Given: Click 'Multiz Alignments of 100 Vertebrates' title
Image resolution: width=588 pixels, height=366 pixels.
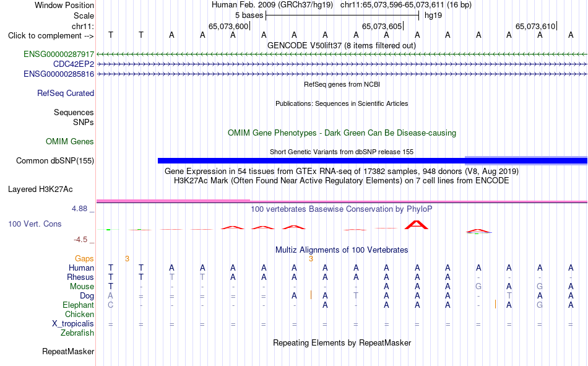Looking at the screenshot, I should click(x=342, y=250).
